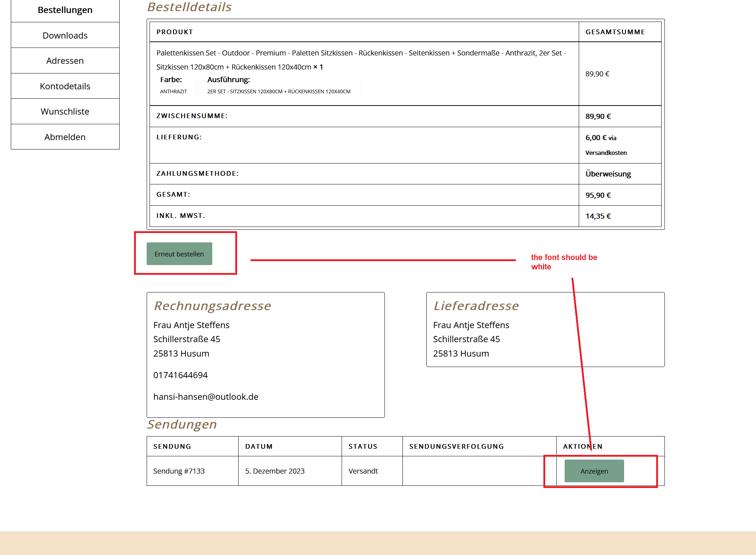Click the Lieferadresse heading
This screenshot has height=555, width=756.
click(x=476, y=306)
